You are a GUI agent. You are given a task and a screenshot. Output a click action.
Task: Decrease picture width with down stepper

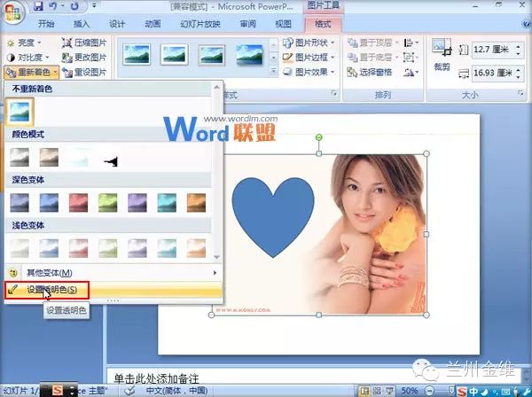519,76
